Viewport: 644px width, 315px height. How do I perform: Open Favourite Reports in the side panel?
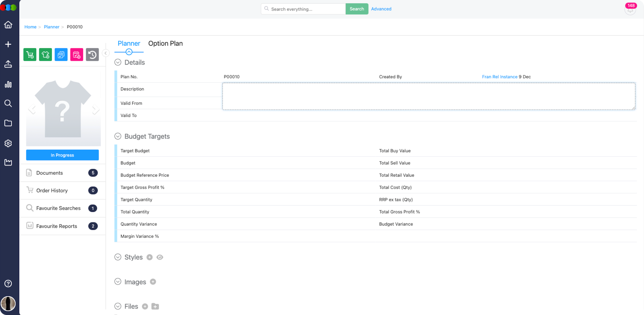(x=56, y=226)
